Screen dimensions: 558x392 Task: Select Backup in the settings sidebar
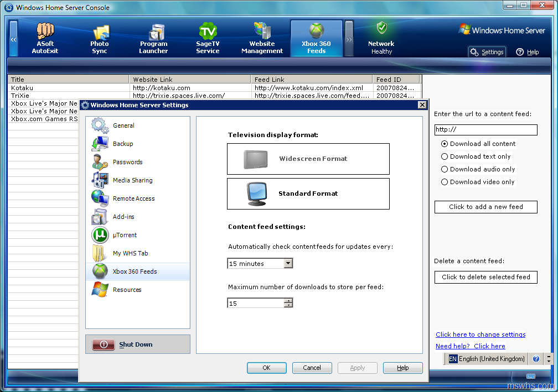pyautogui.click(x=138, y=144)
